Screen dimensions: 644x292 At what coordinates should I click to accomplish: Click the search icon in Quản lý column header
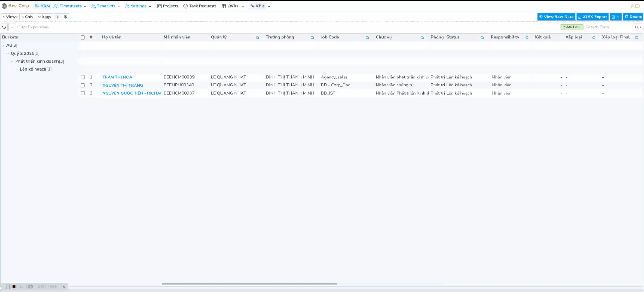click(x=257, y=38)
